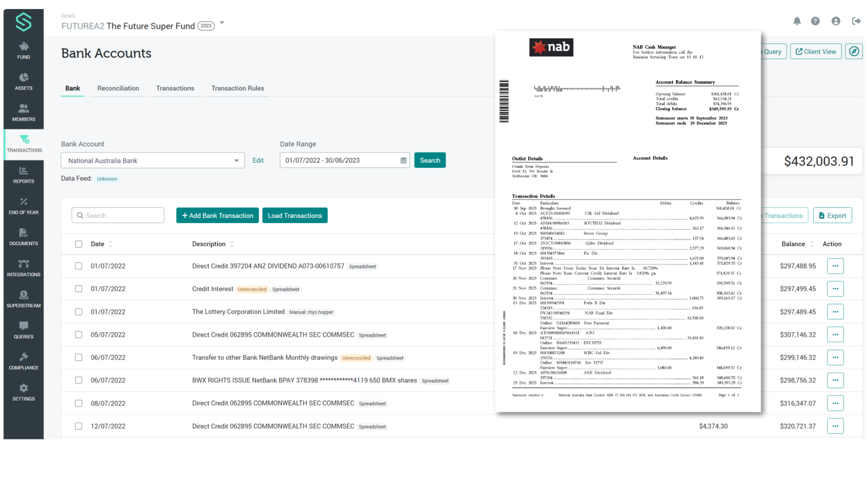The image size is (868, 488).
Task: Go to Members in the sidebar
Action: [x=24, y=112]
